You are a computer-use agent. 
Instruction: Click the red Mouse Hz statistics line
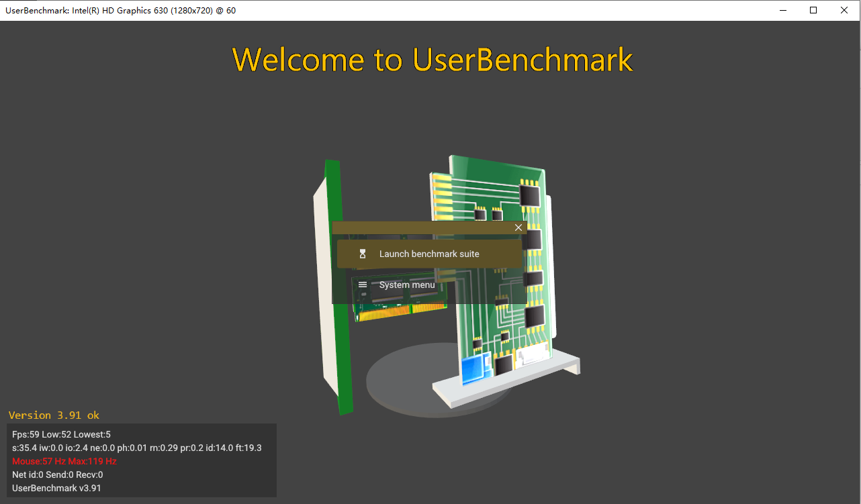pyautogui.click(x=63, y=461)
